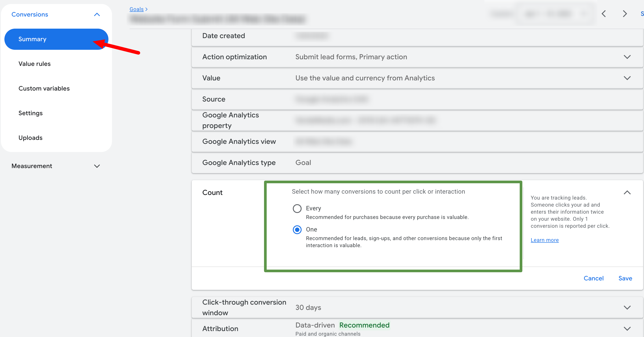This screenshot has height=337, width=644.
Task: Click the previous date range arrow
Action: point(604,14)
